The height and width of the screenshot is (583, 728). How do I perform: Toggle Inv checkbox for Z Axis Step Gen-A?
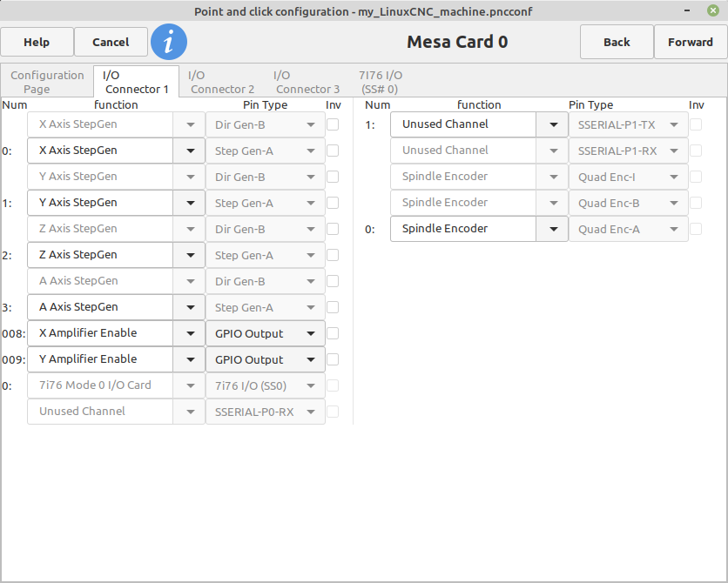(x=333, y=255)
